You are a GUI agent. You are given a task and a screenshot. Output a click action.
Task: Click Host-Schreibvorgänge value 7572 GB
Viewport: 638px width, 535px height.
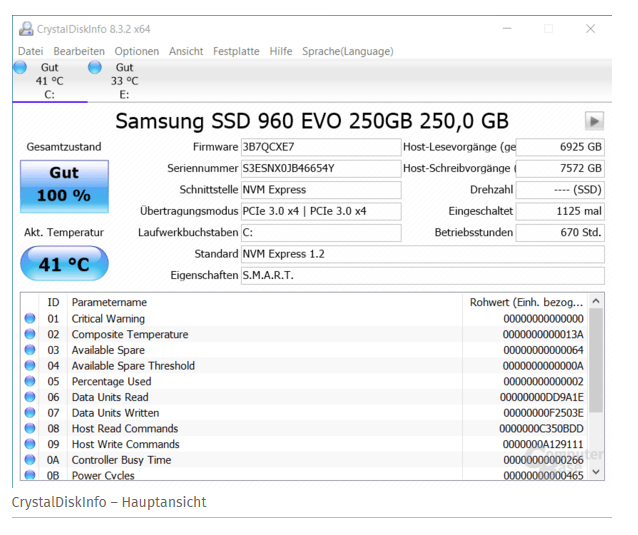click(x=560, y=168)
